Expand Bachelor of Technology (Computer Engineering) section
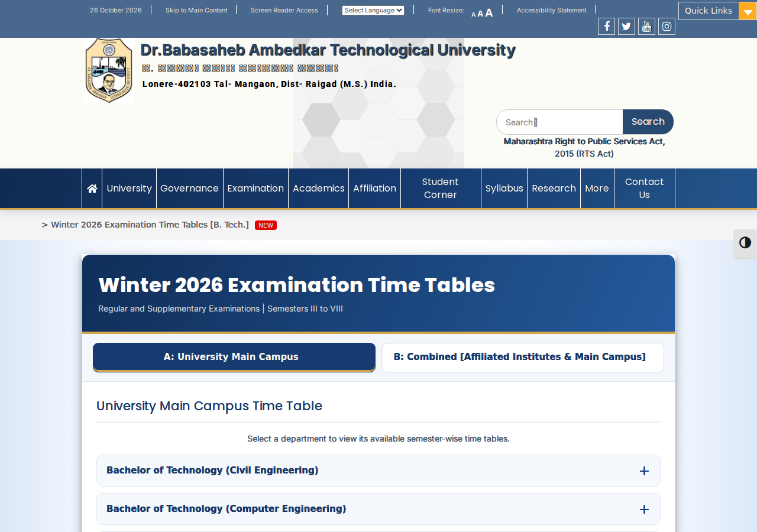The height and width of the screenshot is (532, 757). point(378,509)
